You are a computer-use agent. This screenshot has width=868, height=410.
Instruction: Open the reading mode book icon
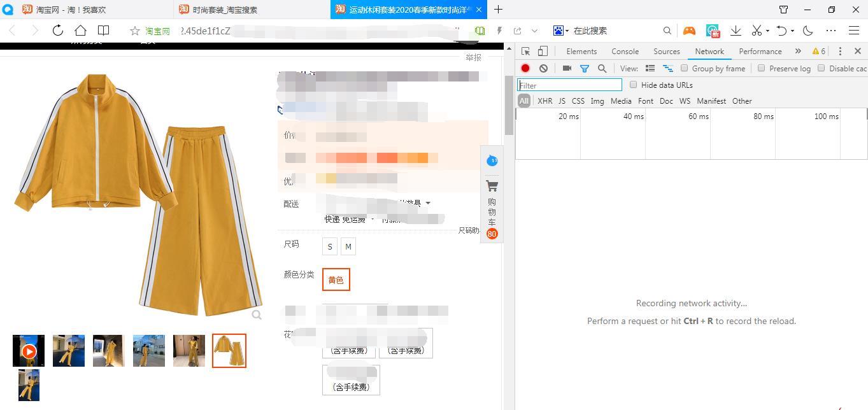click(x=103, y=30)
